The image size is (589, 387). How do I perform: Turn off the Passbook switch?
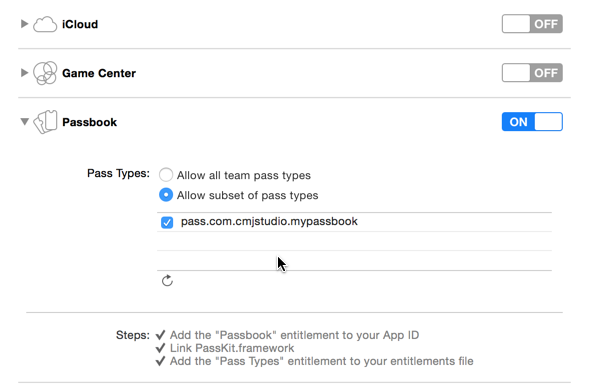(x=532, y=122)
